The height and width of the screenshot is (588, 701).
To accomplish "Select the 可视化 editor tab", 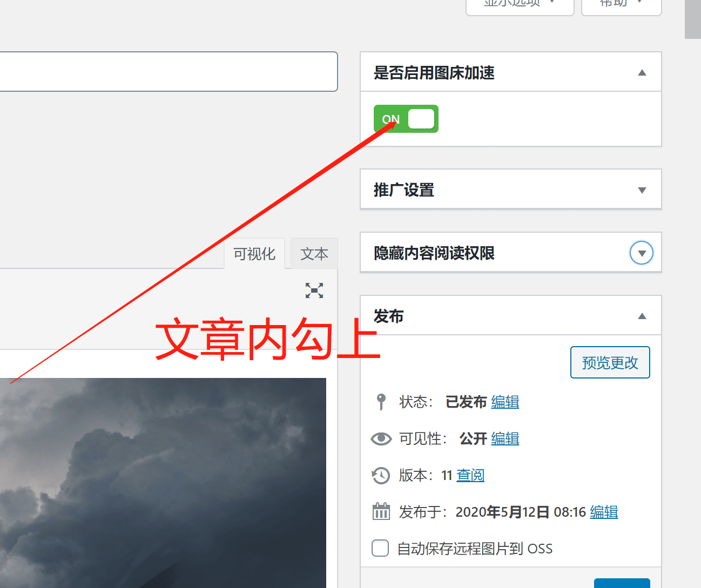I will click(254, 254).
